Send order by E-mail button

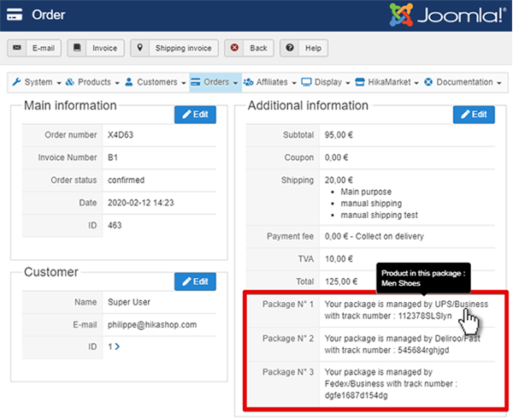coord(34,48)
